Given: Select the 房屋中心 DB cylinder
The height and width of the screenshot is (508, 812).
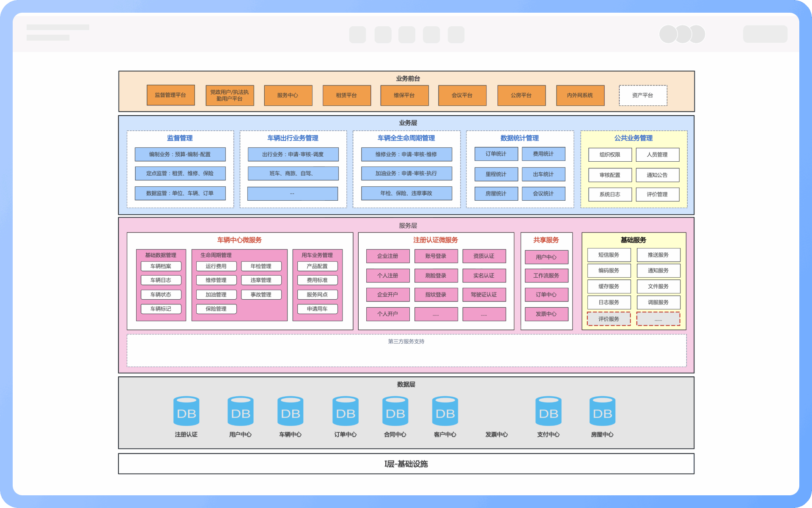Looking at the screenshot, I should point(602,411).
